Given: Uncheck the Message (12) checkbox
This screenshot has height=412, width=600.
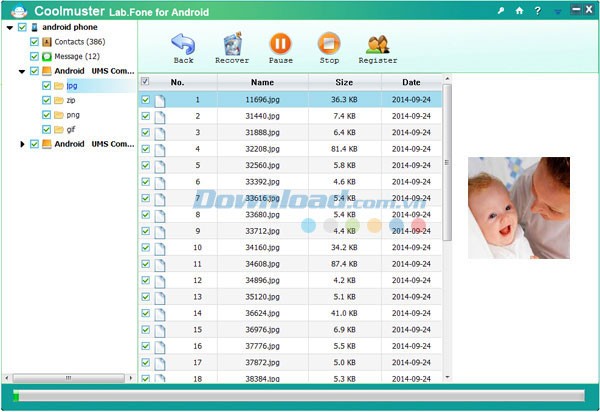Looking at the screenshot, I should click(34, 57).
